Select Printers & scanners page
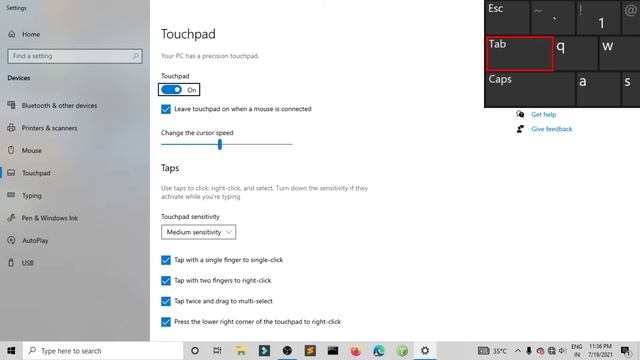This screenshot has height=360, width=640. [49, 128]
